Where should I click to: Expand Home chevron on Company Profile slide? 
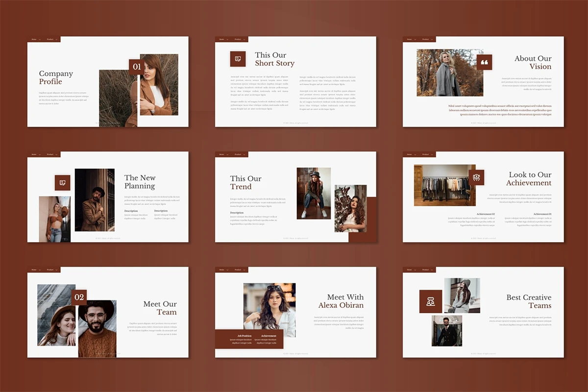point(40,39)
